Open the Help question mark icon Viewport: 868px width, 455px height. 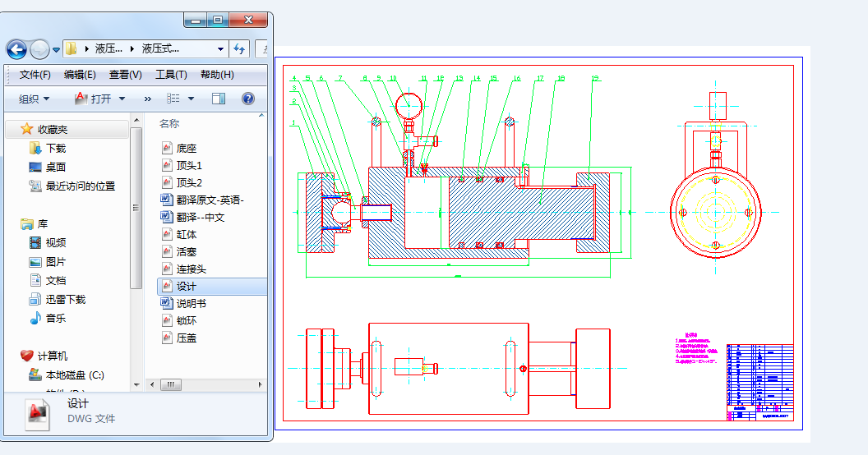tap(247, 99)
